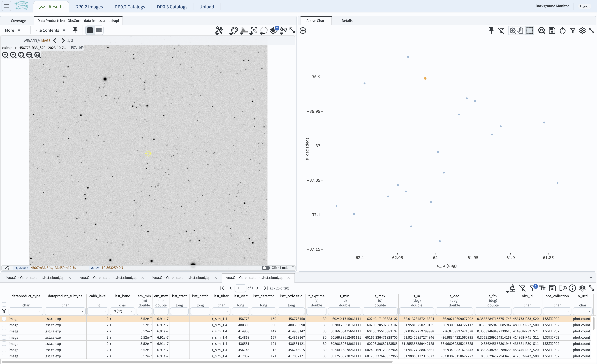This screenshot has width=597, height=364.
Task: Click the Background Monitor button
Action: pos(552,6)
